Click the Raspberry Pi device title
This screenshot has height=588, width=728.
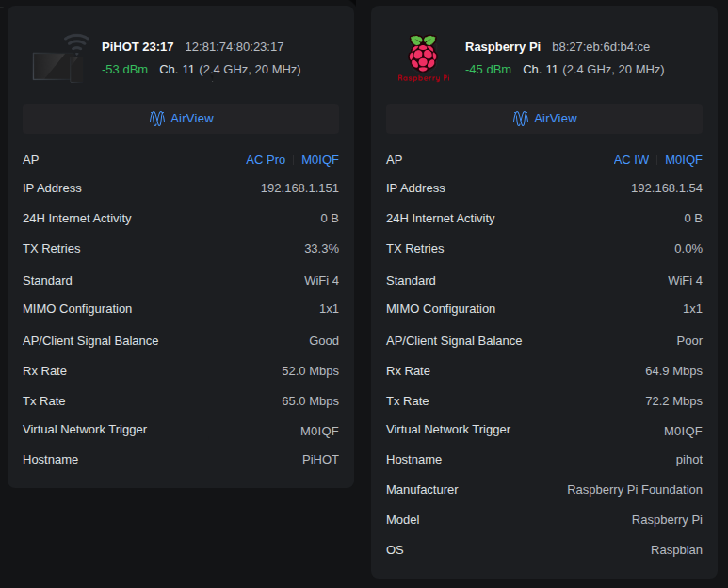point(503,46)
